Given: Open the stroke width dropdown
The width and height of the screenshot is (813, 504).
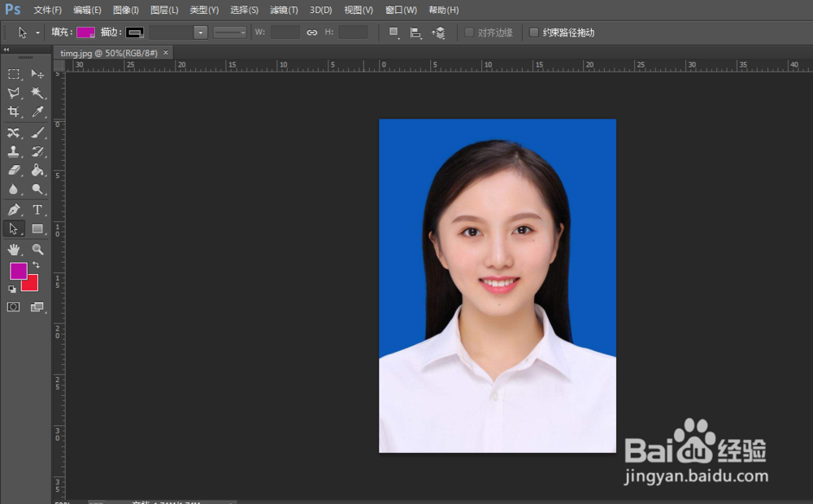Looking at the screenshot, I should click(x=200, y=33).
